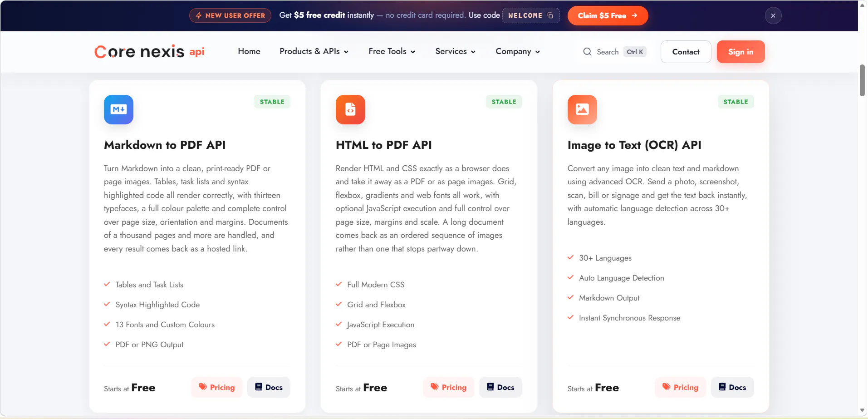
Task: Click 'Starts at Free' on Markdown card
Action: tap(130, 388)
